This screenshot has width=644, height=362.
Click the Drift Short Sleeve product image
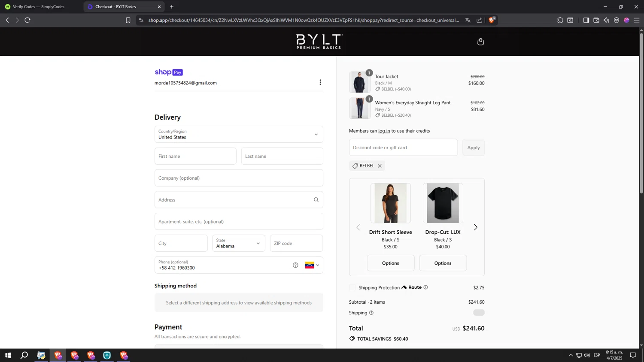click(x=391, y=203)
